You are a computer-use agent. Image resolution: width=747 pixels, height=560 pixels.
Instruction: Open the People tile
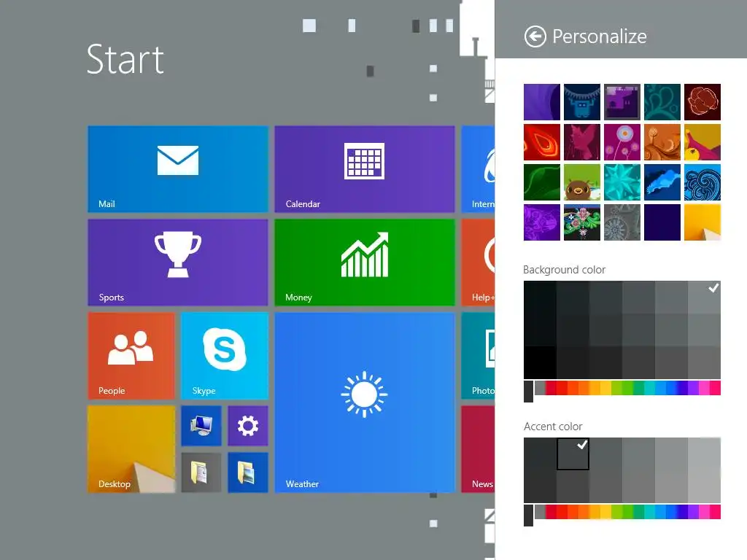pyautogui.click(x=131, y=356)
